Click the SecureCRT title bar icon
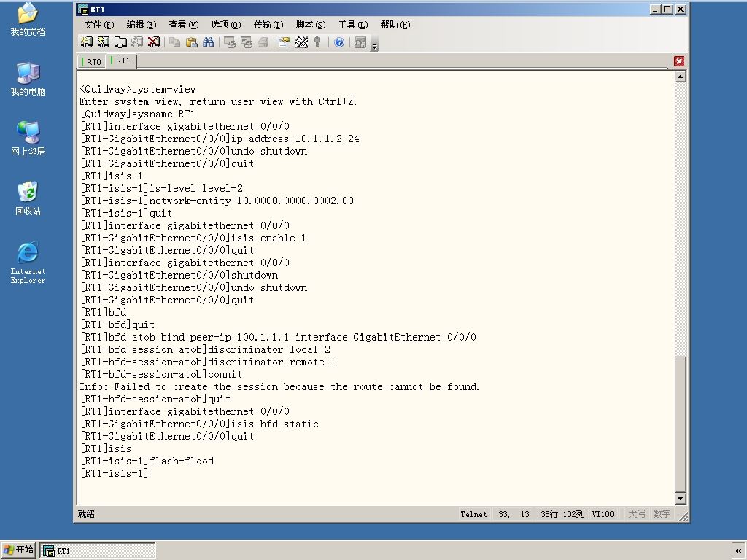This screenshot has height=560, width=747. point(83,9)
